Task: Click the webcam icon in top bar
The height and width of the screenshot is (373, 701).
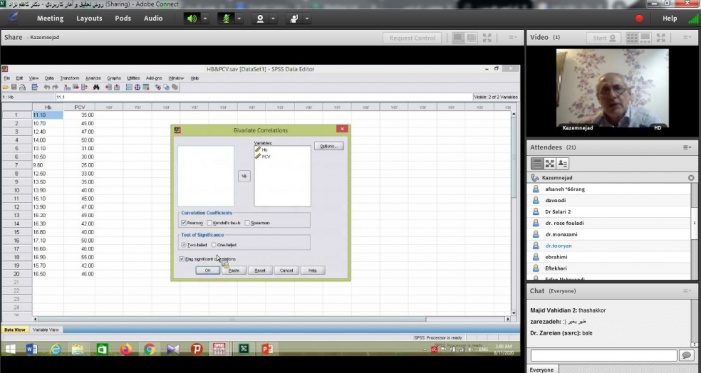Action: [260, 18]
